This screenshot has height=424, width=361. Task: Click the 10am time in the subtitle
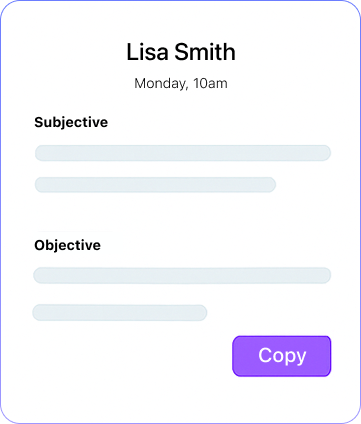point(210,83)
